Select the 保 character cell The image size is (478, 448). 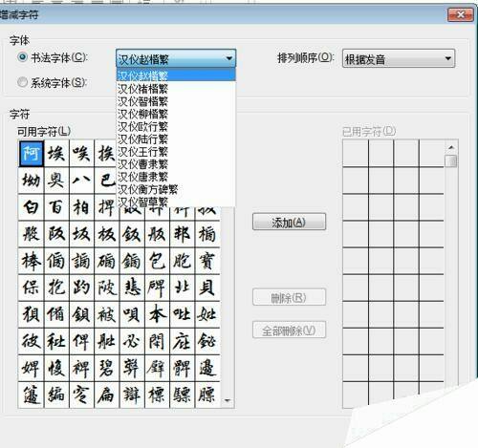click(x=32, y=288)
